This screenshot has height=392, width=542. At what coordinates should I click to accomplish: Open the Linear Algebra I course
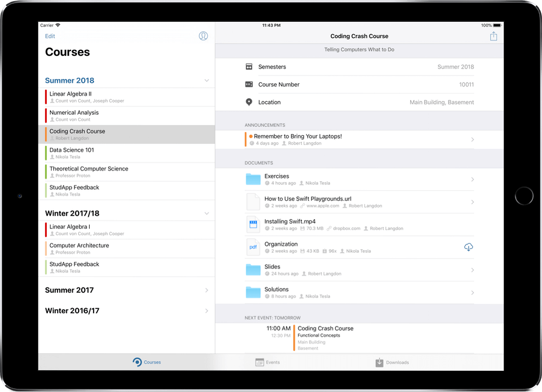click(x=127, y=230)
